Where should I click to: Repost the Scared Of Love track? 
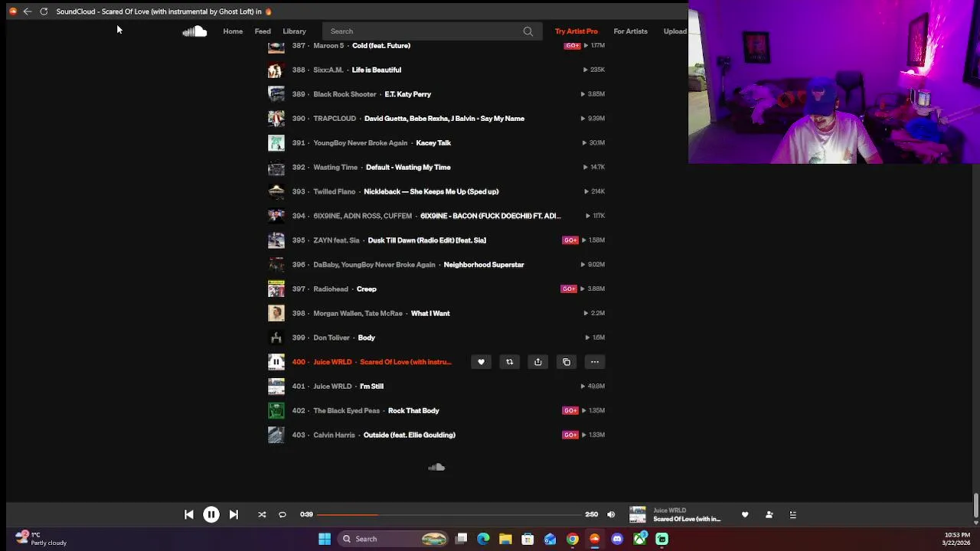[x=509, y=362]
